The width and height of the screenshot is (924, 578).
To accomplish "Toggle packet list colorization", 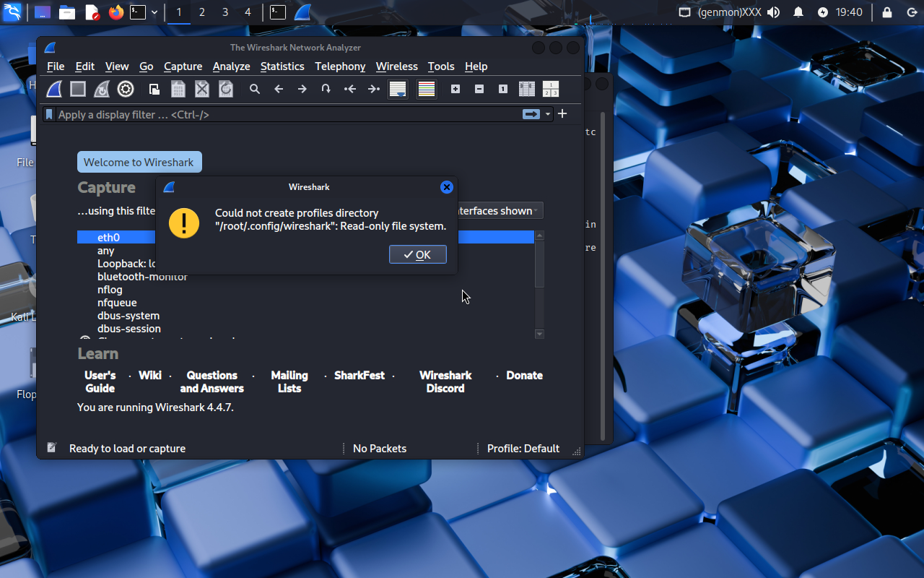I will click(x=427, y=89).
